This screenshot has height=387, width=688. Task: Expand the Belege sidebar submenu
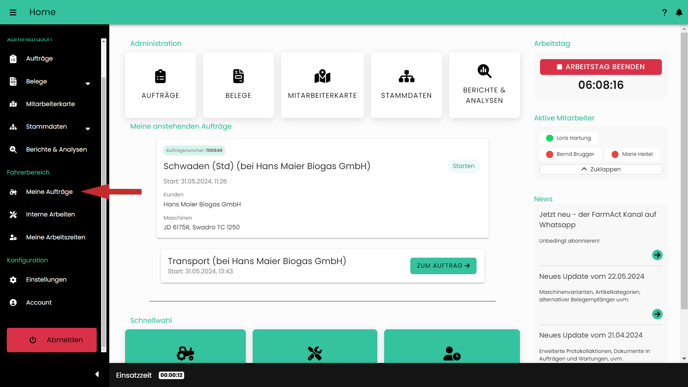[x=88, y=83]
